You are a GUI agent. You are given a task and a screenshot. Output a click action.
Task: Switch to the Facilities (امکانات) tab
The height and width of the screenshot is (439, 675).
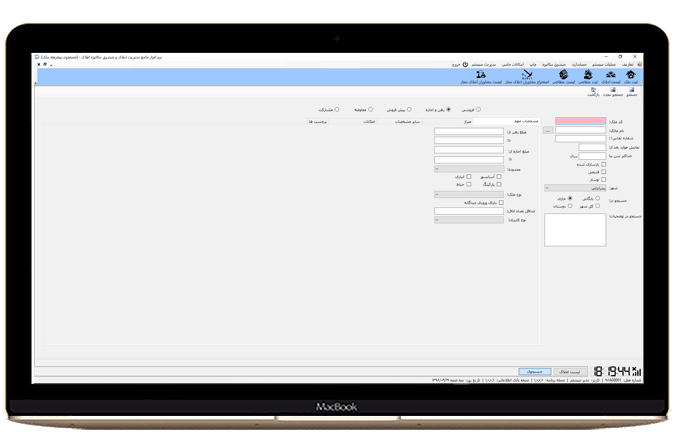(352, 122)
